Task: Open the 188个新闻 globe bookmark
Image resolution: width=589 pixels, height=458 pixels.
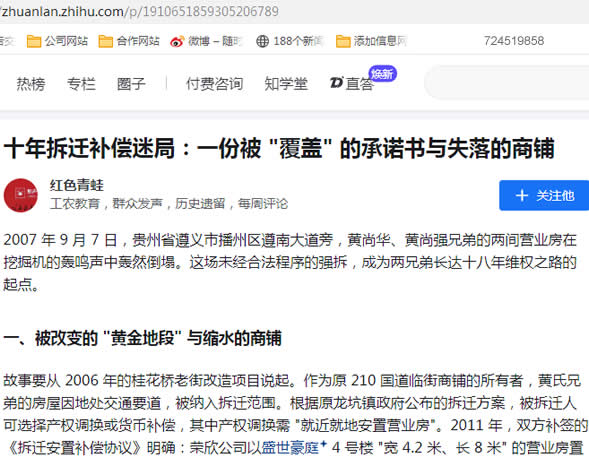Action: [289, 41]
